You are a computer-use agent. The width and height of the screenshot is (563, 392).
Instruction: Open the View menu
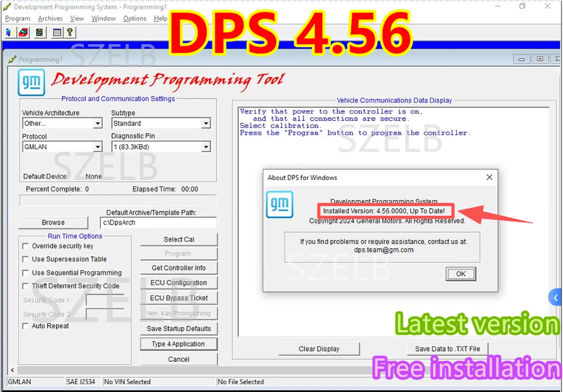(x=77, y=18)
